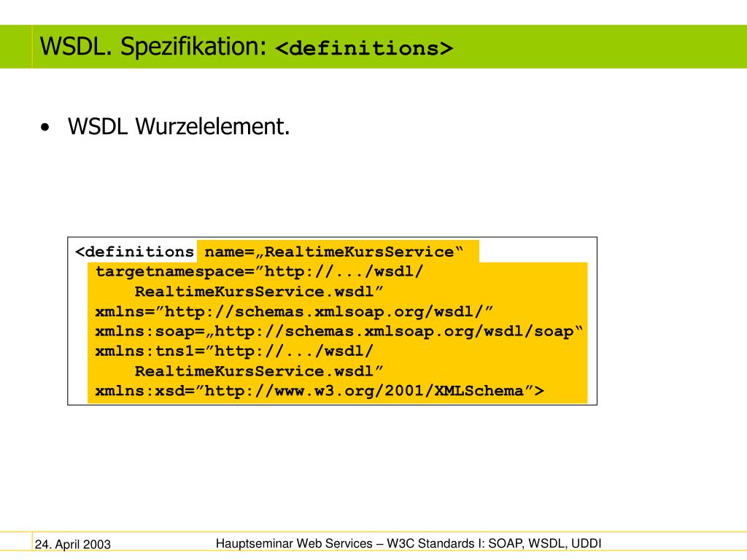Click the slide title 'WSDL. Spezifikation:'
747x560 pixels.
(153, 47)
